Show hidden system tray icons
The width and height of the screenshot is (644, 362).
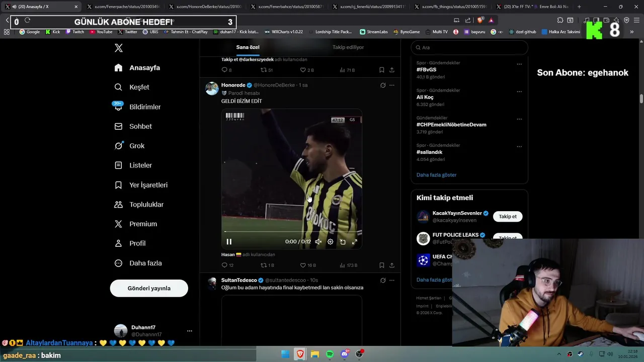tap(559, 354)
